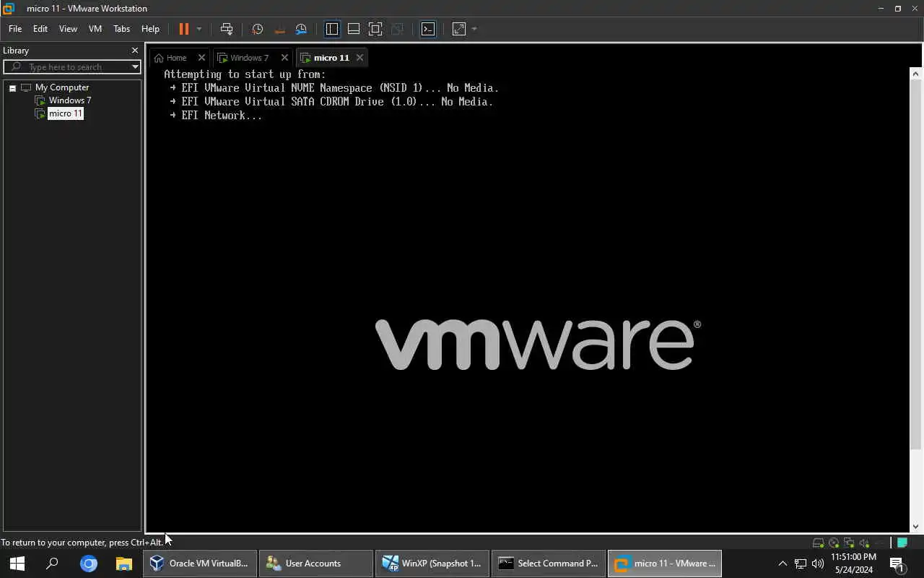
Task: Open the Tabs menu
Action: (x=121, y=29)
